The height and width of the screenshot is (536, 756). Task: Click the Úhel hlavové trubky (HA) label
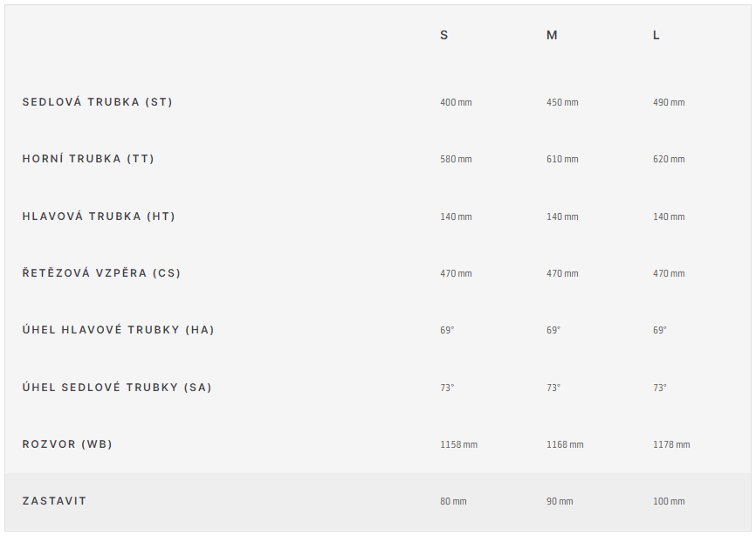[118, 330]
